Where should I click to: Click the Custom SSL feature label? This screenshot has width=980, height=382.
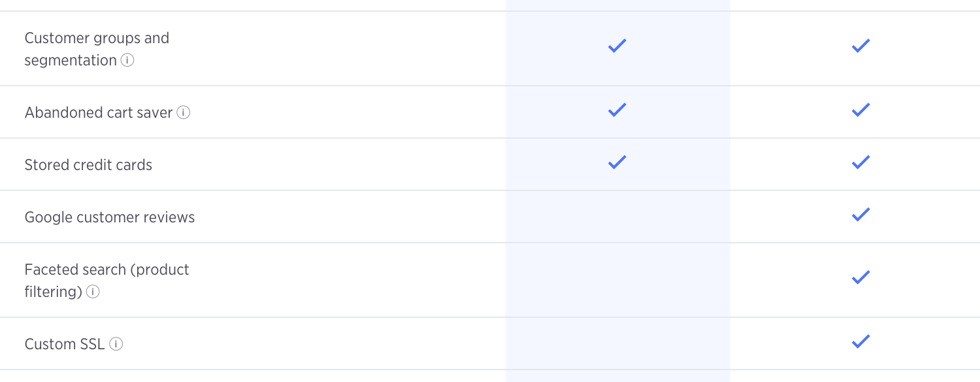pyautogui.click(x=65, y=344)
